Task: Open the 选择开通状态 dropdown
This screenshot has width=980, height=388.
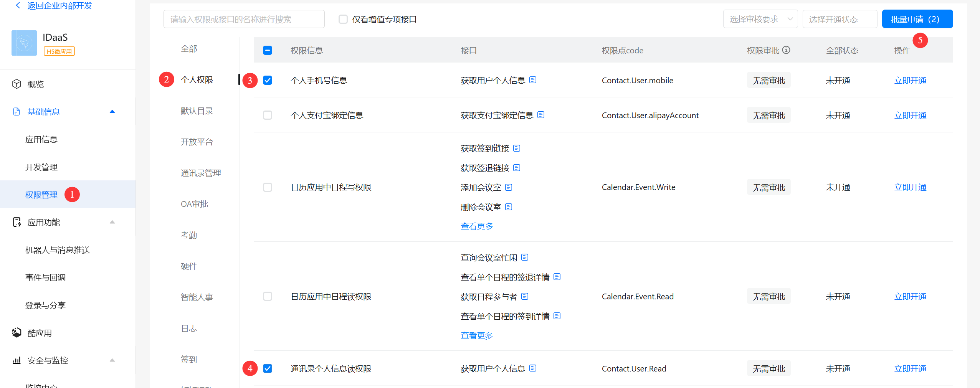Action: [x=839, y=19]
